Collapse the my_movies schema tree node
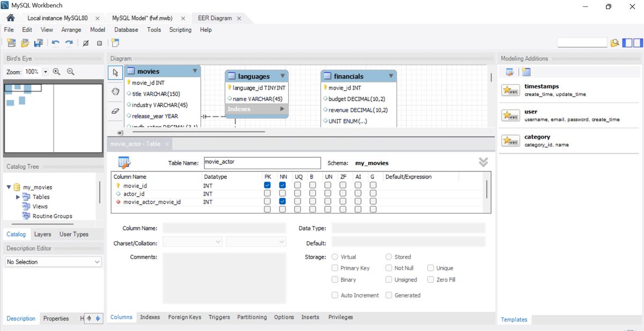 point(9,187)
